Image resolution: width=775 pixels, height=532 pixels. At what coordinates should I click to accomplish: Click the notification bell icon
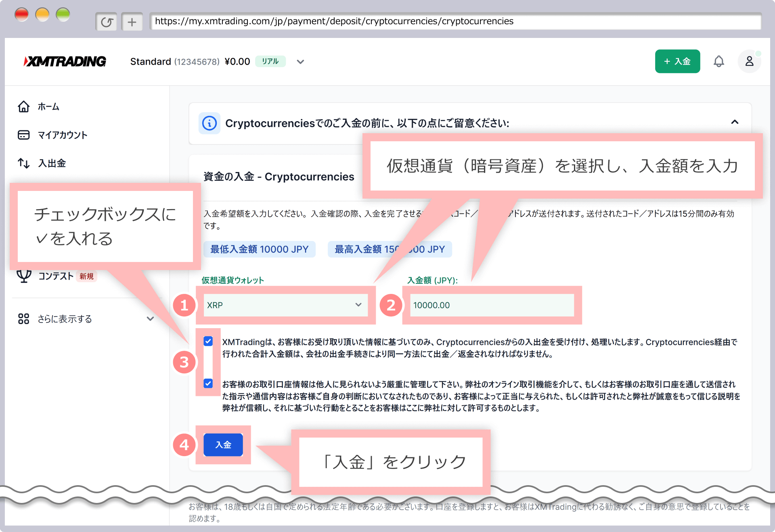coord(718,61)
